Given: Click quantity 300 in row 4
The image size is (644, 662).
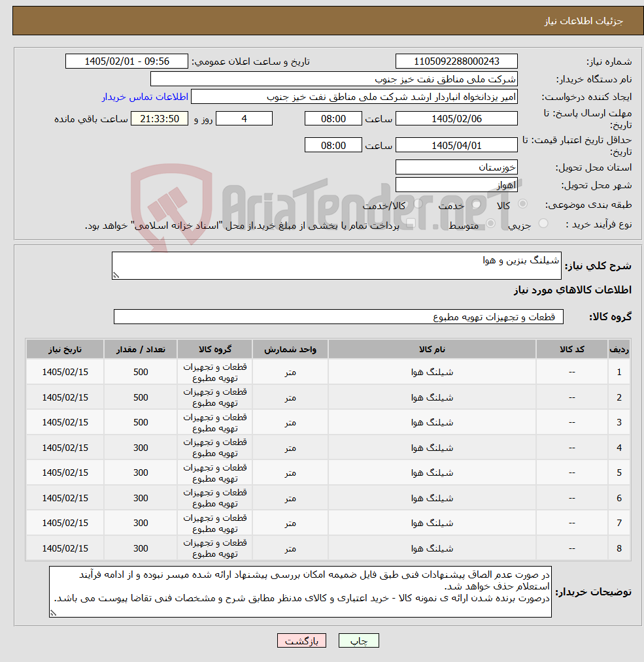Looking at the screenshot, I should [141, 448].
